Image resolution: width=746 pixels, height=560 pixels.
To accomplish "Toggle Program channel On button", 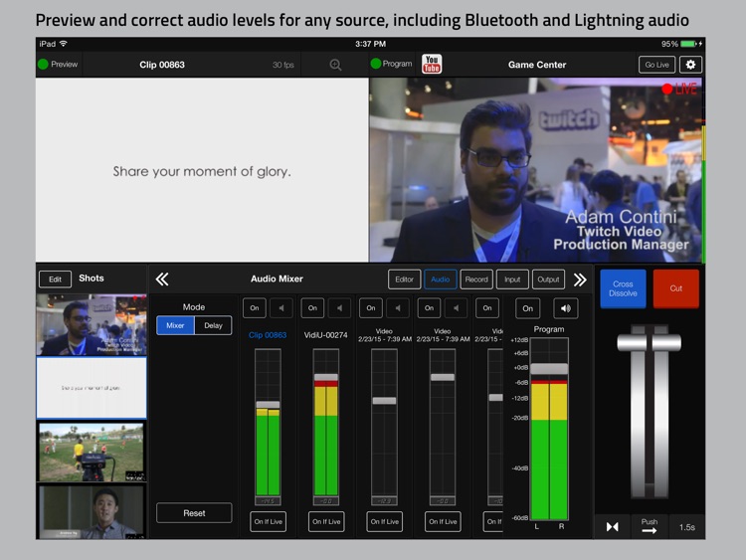I will click(x=527, y=308).
